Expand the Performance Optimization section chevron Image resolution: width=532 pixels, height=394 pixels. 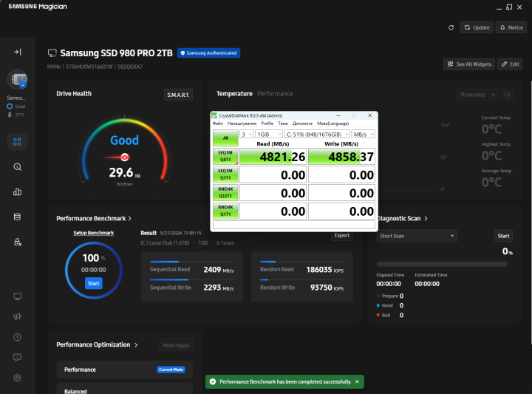pos(136,344)
